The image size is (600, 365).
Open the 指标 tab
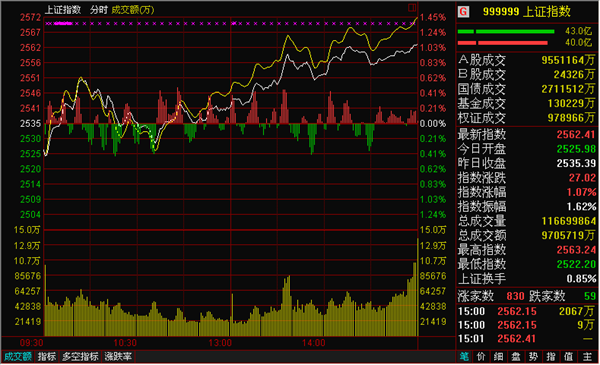pos(47,357)
